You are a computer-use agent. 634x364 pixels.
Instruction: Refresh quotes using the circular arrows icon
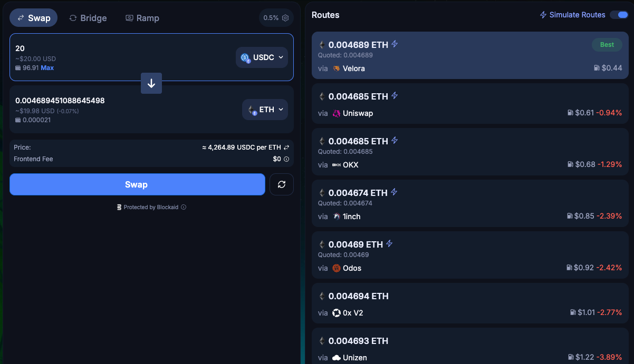pyautogui.click(x=281, y=184)
